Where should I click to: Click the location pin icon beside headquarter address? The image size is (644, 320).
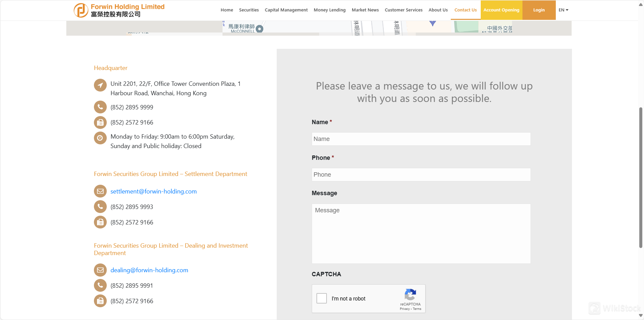coord(100,85)
